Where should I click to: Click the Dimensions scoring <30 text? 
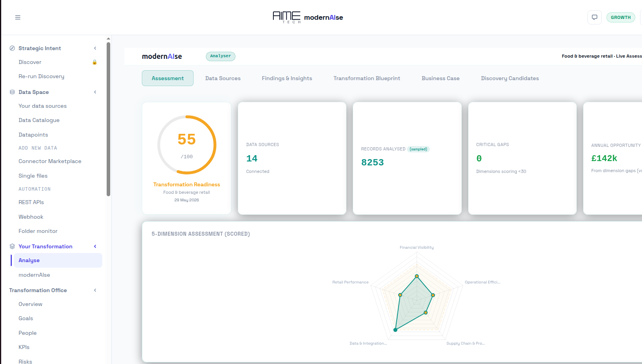coord(501,171)
